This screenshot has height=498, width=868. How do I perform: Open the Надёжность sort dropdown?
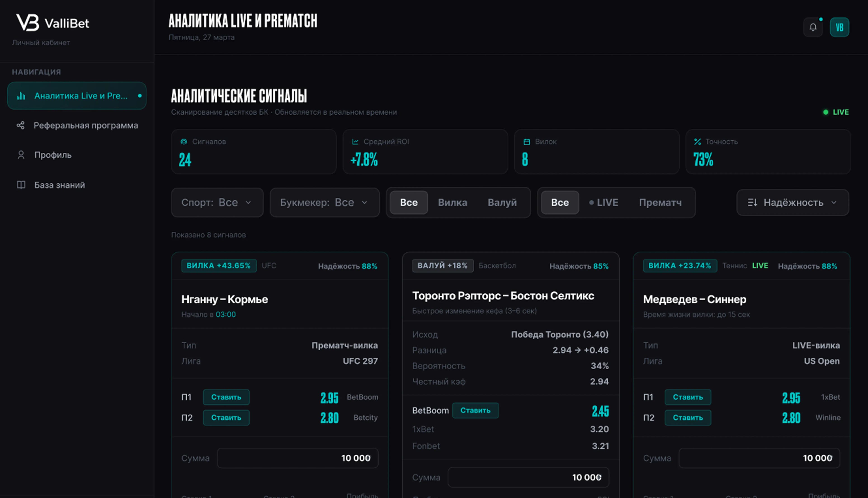click(793, 203)
